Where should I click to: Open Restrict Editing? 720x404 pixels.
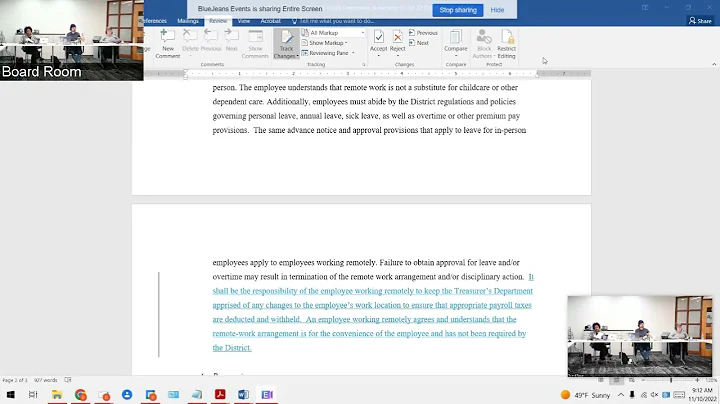pos(506,44)
